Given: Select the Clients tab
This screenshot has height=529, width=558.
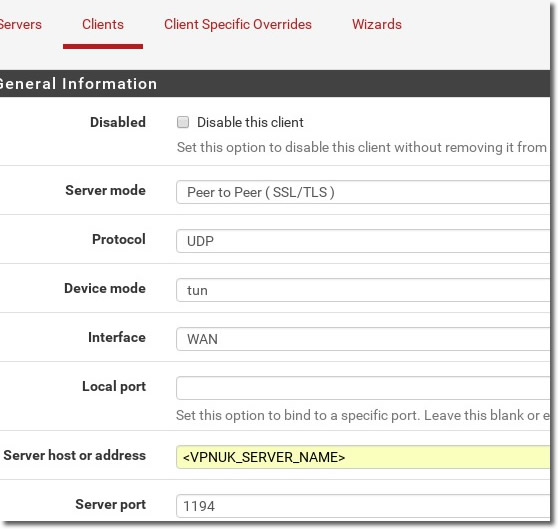Looking at the screenshot, I should click(103, 24).
